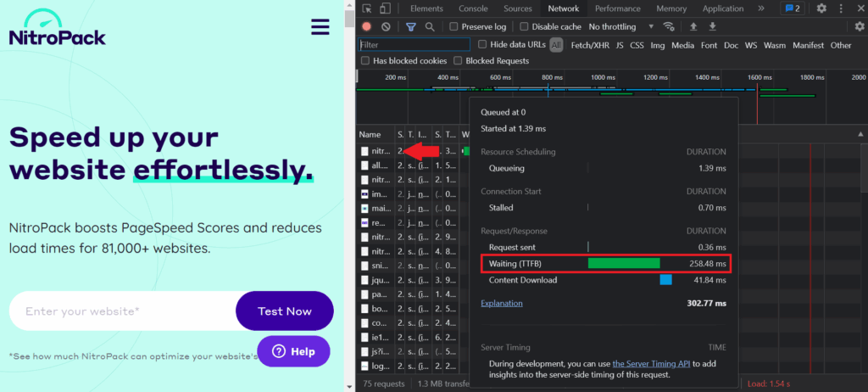The height and width of the screenshot is (392, 868).
Task: Toggle waterfall sort arrow in header
Action: [861, 134]
